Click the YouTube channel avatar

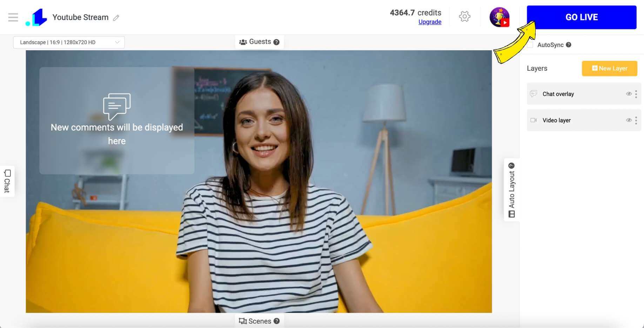click(499, 17)
